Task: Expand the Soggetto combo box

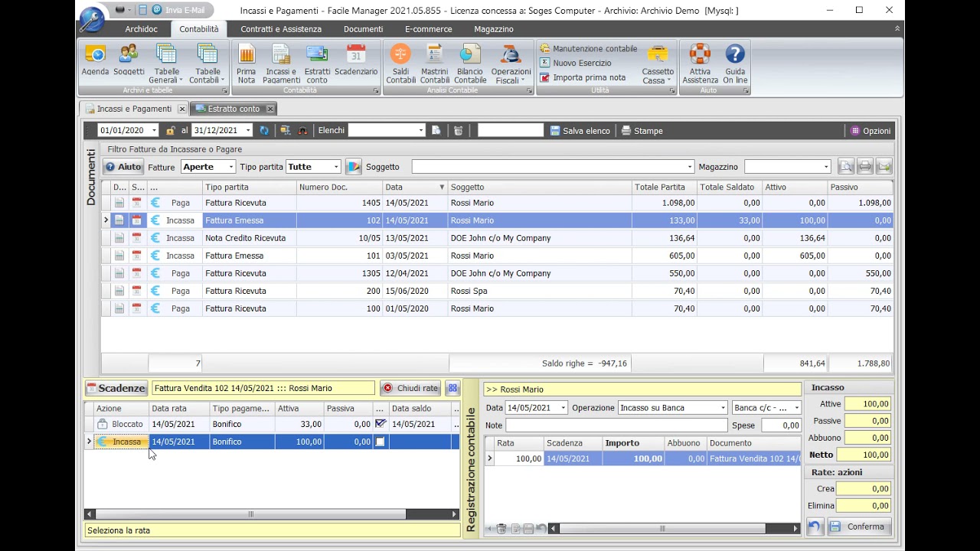Action: click(690, 167)
